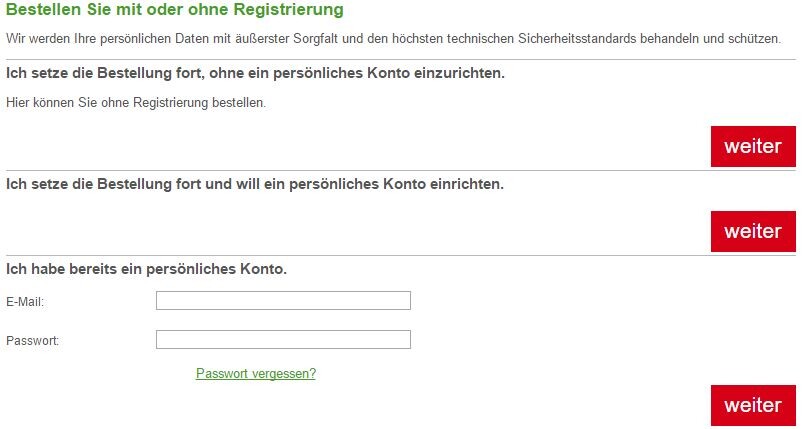The width and height of the screenshot is (804, 429).
Task: Click the word schützen at the intro sentence end
Action: coord(754,38)
